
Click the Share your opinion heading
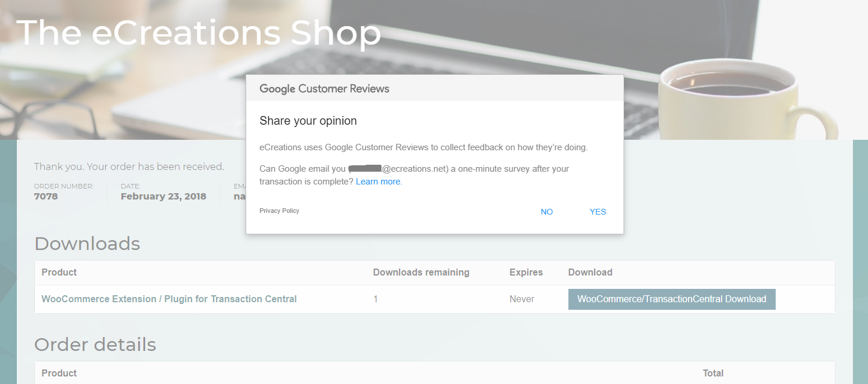[x=308, y=121]
